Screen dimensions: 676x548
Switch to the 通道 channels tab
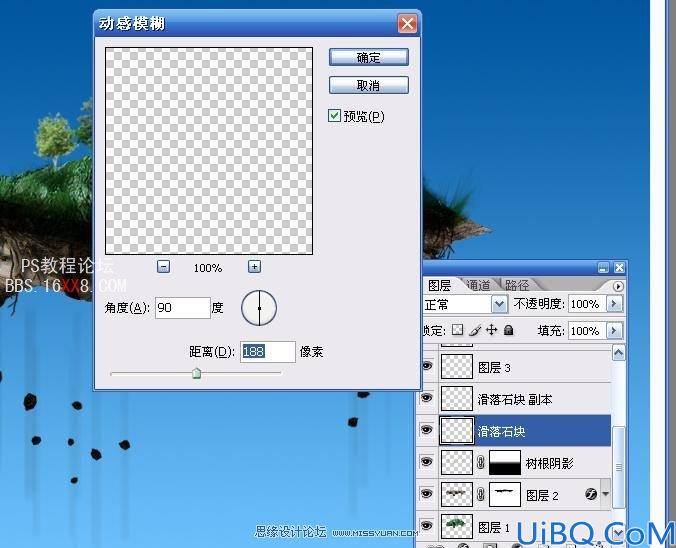tap(478, 285)
